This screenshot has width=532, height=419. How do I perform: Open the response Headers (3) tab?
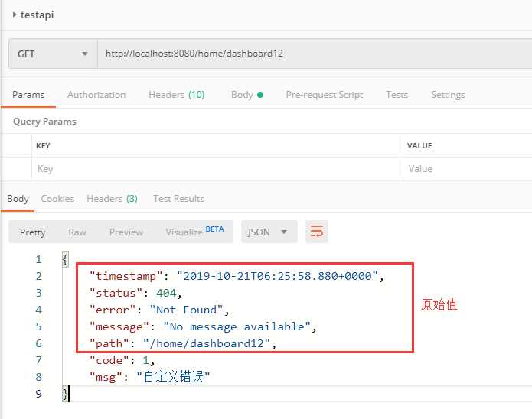(112, 199)
